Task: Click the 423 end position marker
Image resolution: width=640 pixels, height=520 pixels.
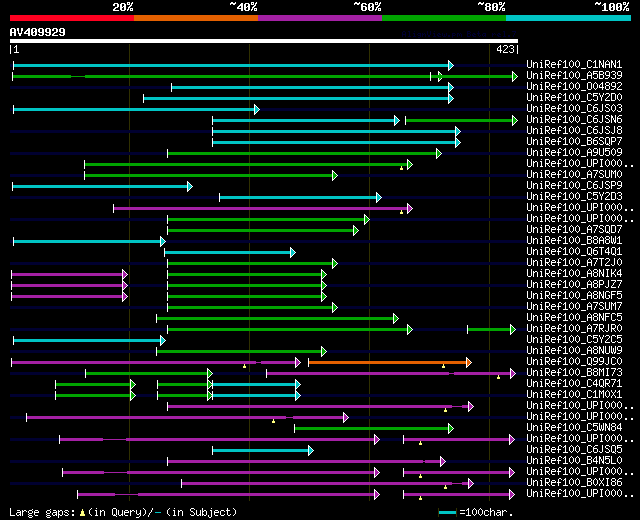Action: 505,49
